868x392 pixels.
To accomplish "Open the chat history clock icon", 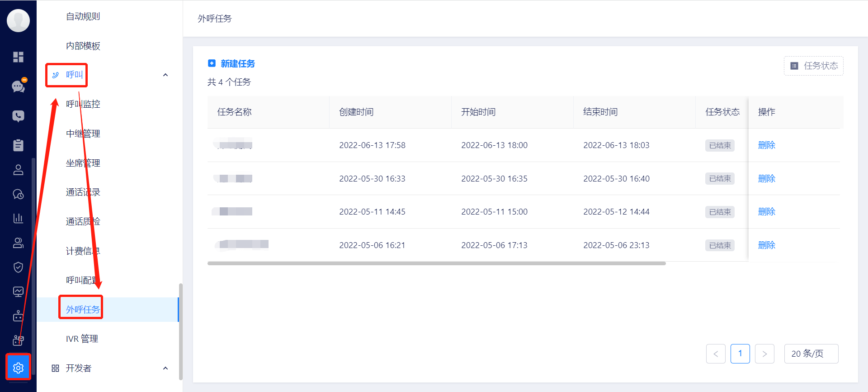I will 18,194.
